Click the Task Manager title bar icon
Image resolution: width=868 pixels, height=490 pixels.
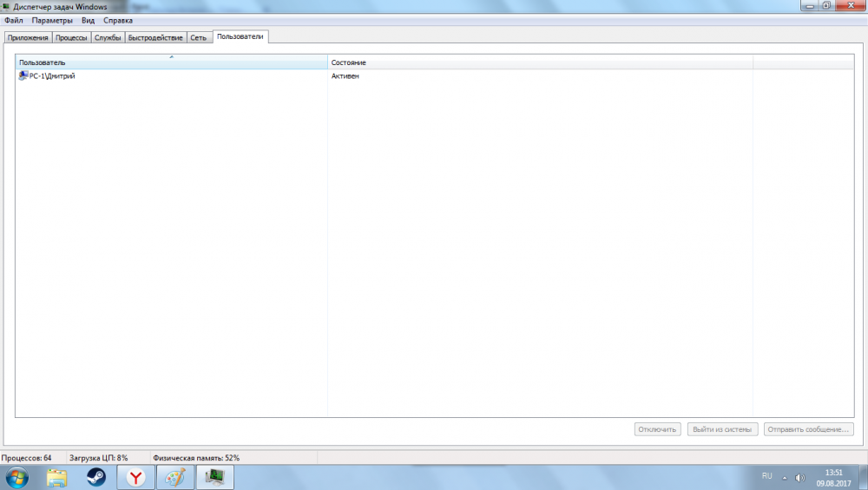point(7,6)
